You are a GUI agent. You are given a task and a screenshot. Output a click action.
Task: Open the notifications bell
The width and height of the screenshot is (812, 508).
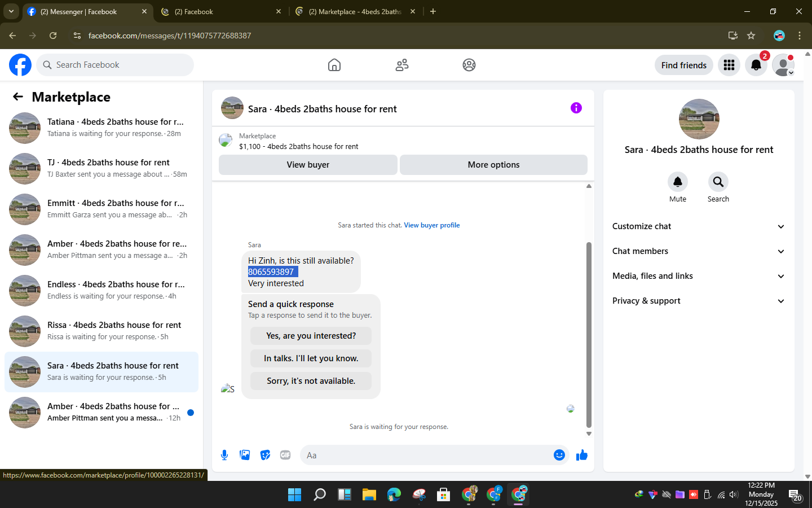coord(756,65)
